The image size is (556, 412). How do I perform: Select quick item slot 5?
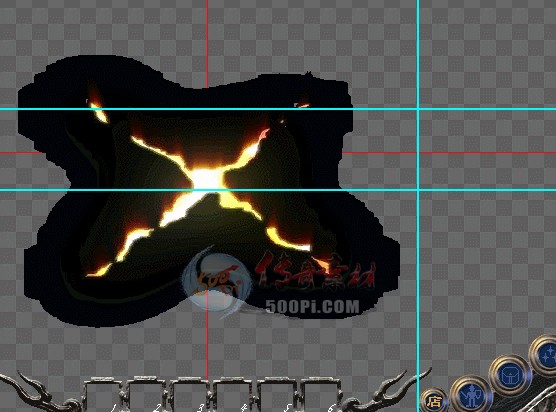click(x=276, y=395)
